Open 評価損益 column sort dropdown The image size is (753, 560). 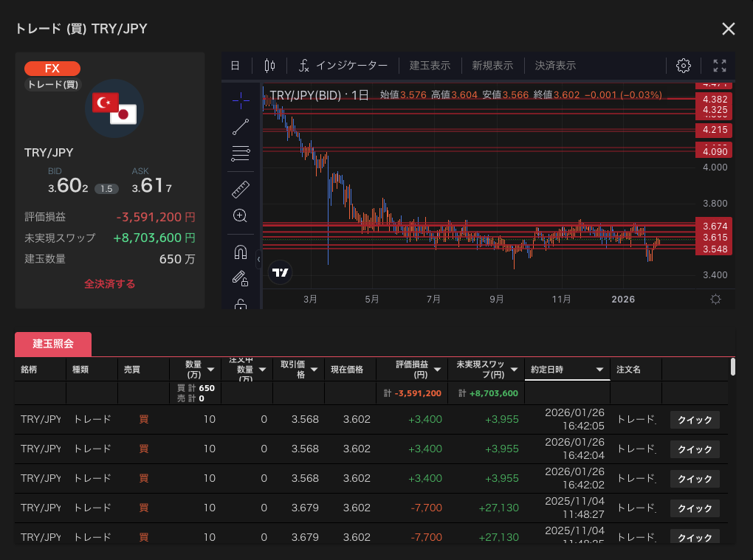(x=438, y=370)
